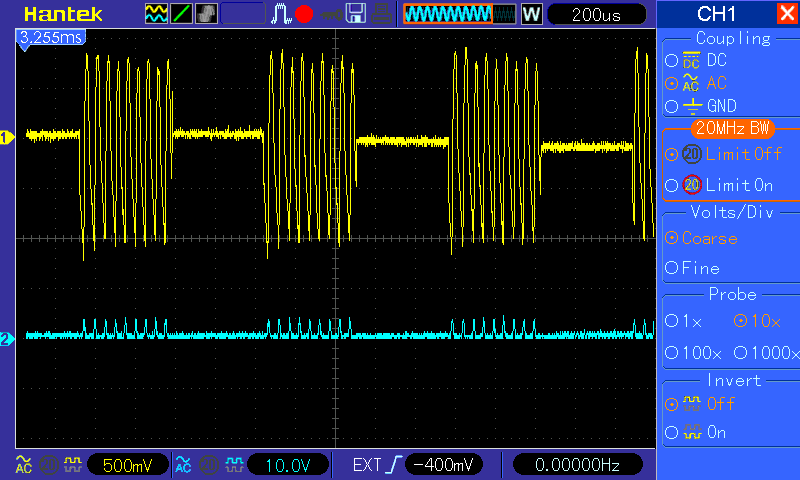This screenshot has width=800, height=480.
Task: Click the empty dark box in toolbar
Action: coord(243,14)
